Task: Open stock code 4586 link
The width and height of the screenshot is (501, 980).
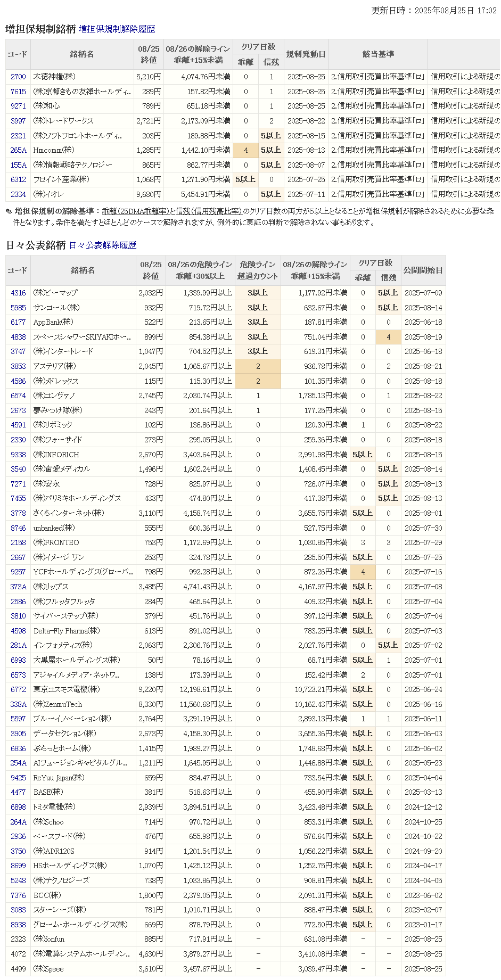Action: coord(18,381)
